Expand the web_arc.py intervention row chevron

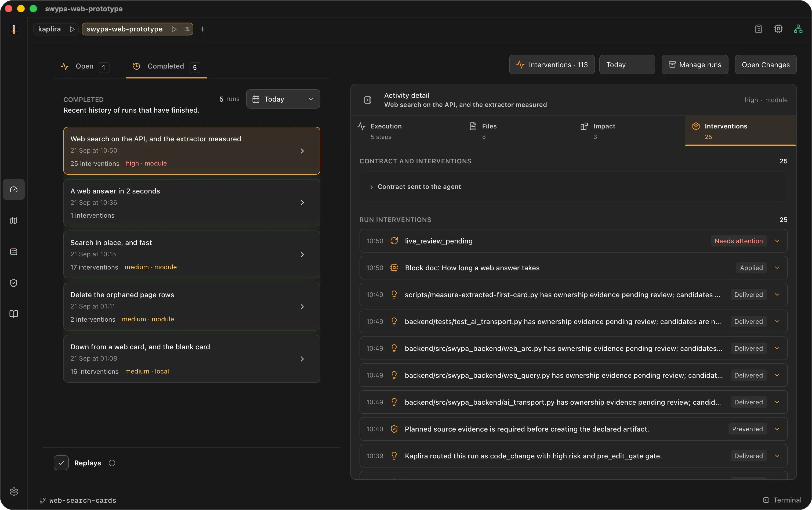tap(777, 349)
